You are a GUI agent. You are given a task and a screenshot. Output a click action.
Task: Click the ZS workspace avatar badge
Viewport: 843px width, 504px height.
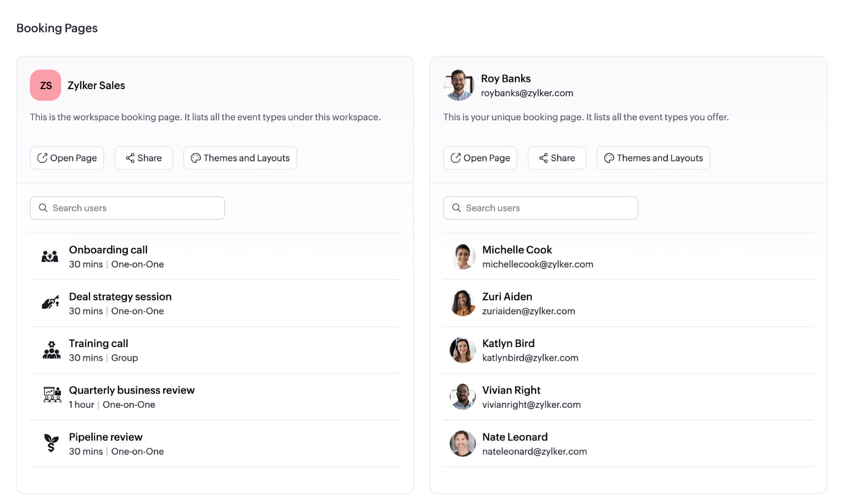45,85
